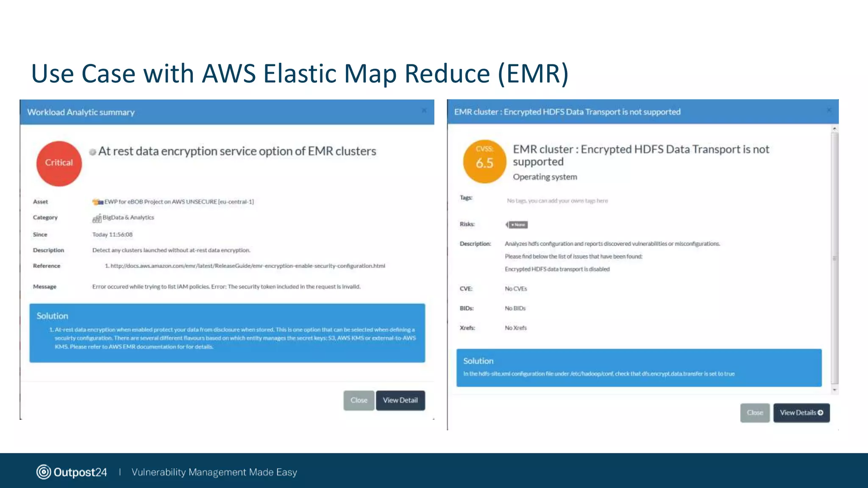This screenshot has height=488, width=868.
Task: Click the vertical scrollbar thumb in EMR dialog
Action: [x=835, y=258]
